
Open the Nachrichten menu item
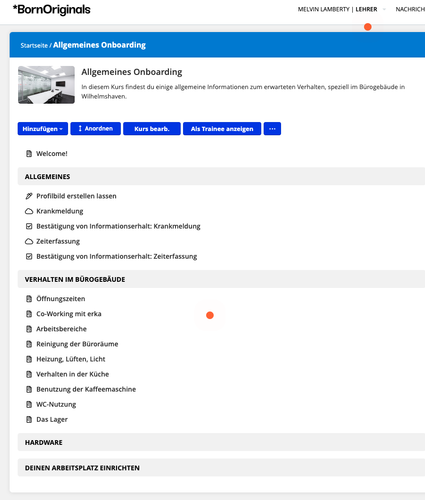pos(410,9)
